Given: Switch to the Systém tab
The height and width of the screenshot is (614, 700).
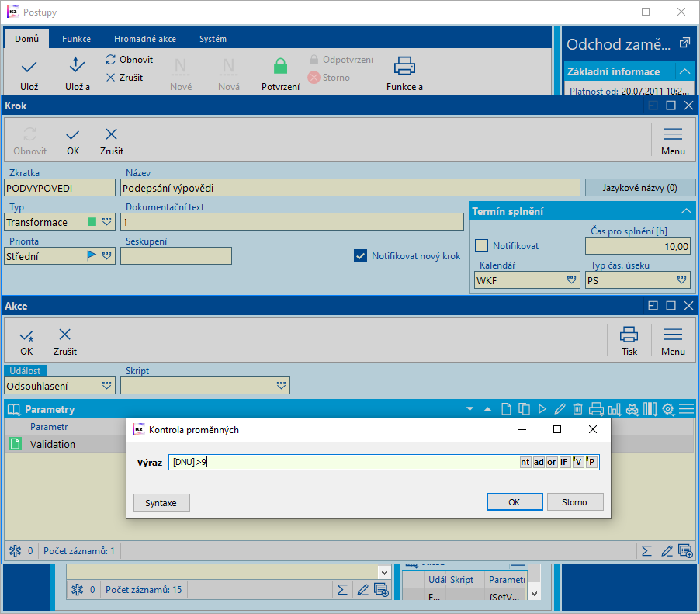Looking at the screenshot, I should point(213,39).
